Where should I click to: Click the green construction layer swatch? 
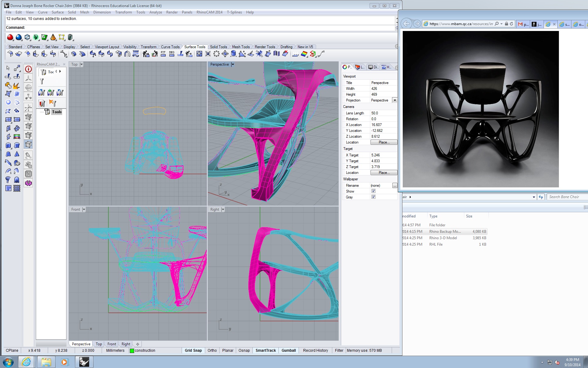tap(132, 351)
